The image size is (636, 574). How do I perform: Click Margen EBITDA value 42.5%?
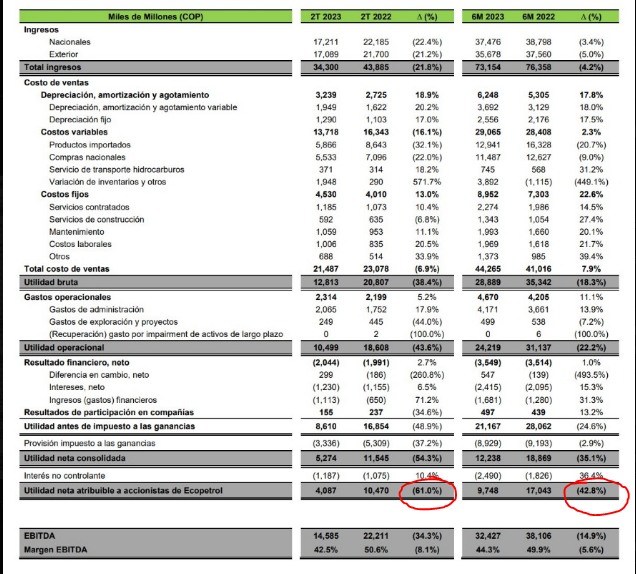coord(326,550)
